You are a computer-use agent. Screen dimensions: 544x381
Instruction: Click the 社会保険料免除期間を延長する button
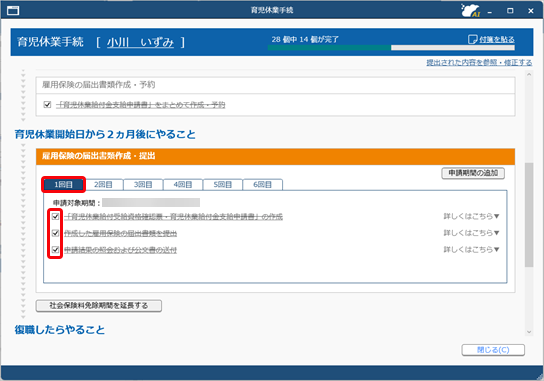coord(99,306)
